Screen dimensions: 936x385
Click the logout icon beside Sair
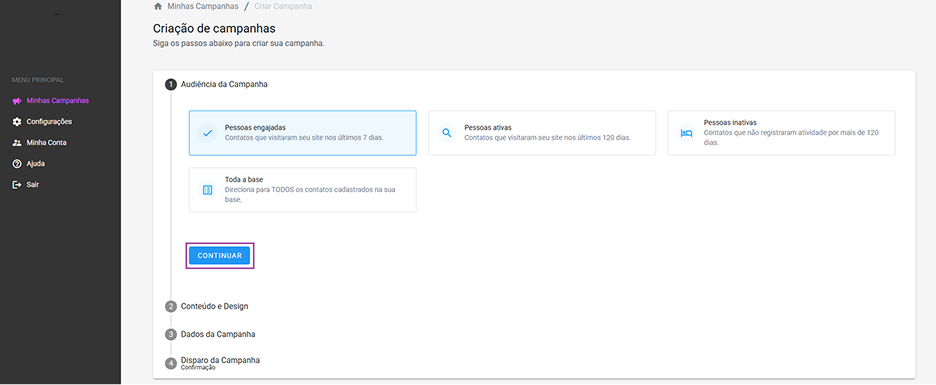point(17,184)
